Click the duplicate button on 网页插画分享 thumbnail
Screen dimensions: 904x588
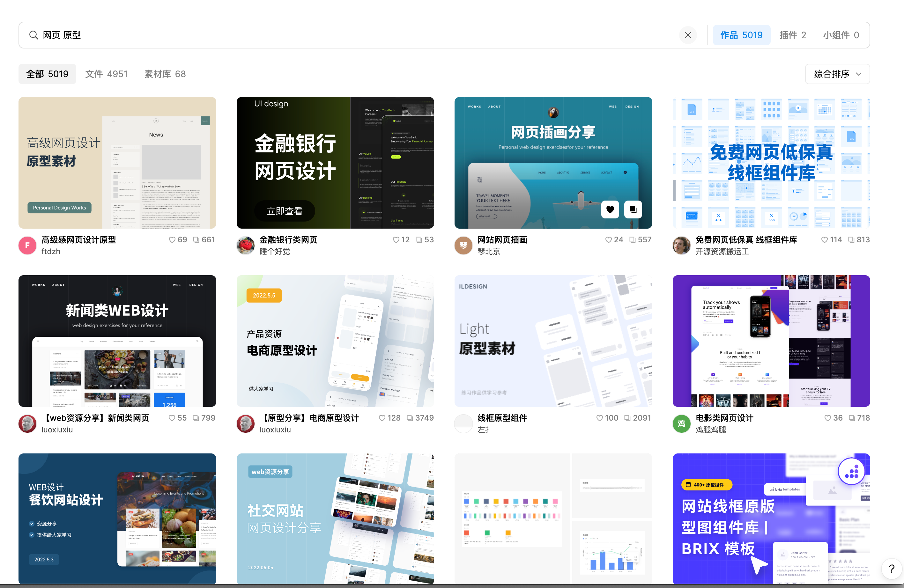(633, 209)
